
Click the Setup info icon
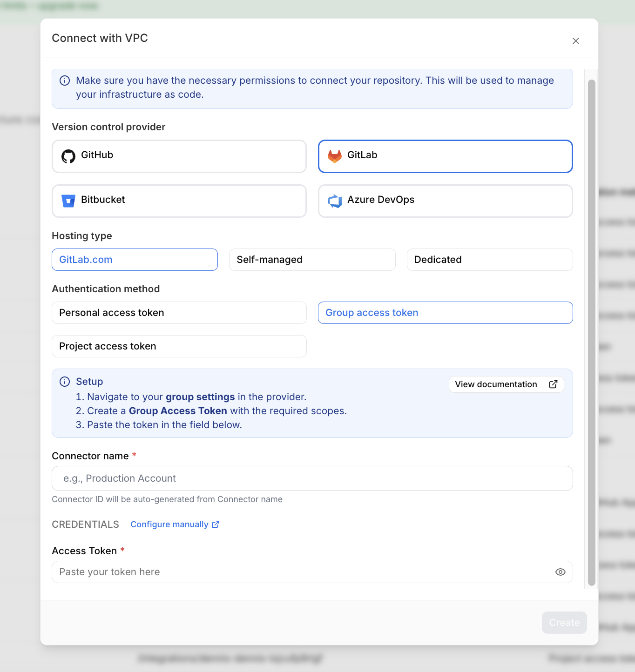(x=65, y=382)
